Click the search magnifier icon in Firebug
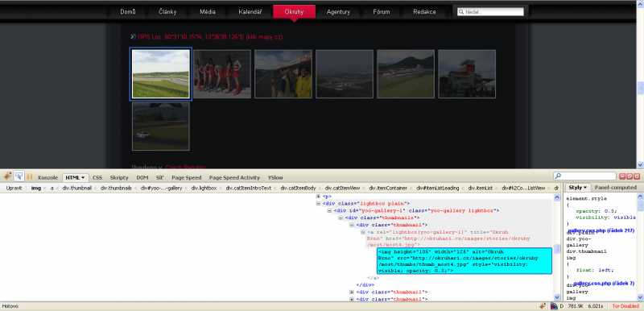The image size is (644, 311). pyautogui.click(x=558, y=176)
